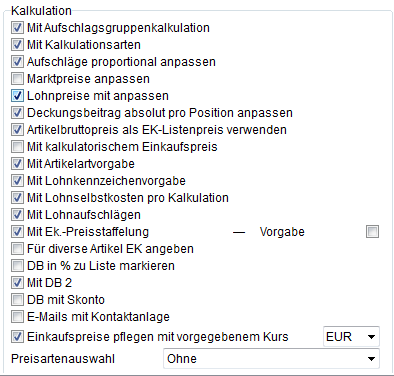Uncheck Mit Aufschlagsgruppenkalkulation checkbox
The height and width of the screenshot is (376, 394).
(x=17, y=28)
